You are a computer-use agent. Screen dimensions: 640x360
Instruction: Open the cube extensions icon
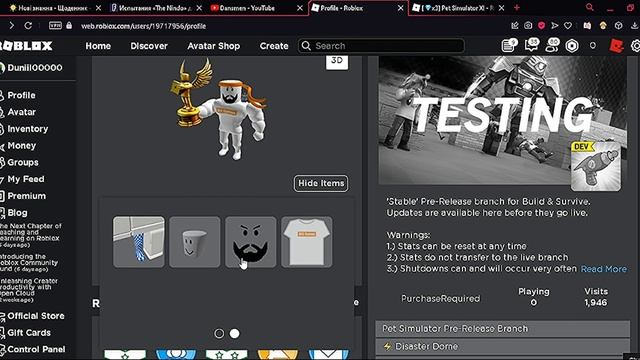pyautogui.click(x=619, y=26)
